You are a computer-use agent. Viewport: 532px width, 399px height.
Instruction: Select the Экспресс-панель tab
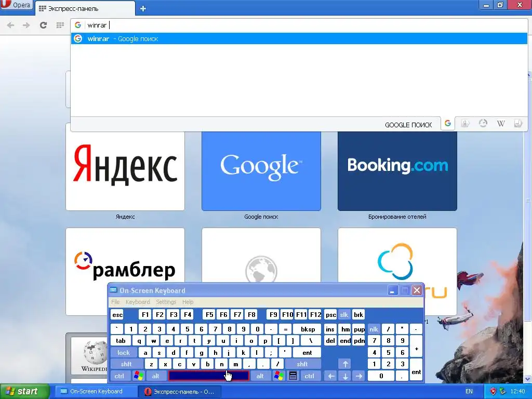click(85, 8)
